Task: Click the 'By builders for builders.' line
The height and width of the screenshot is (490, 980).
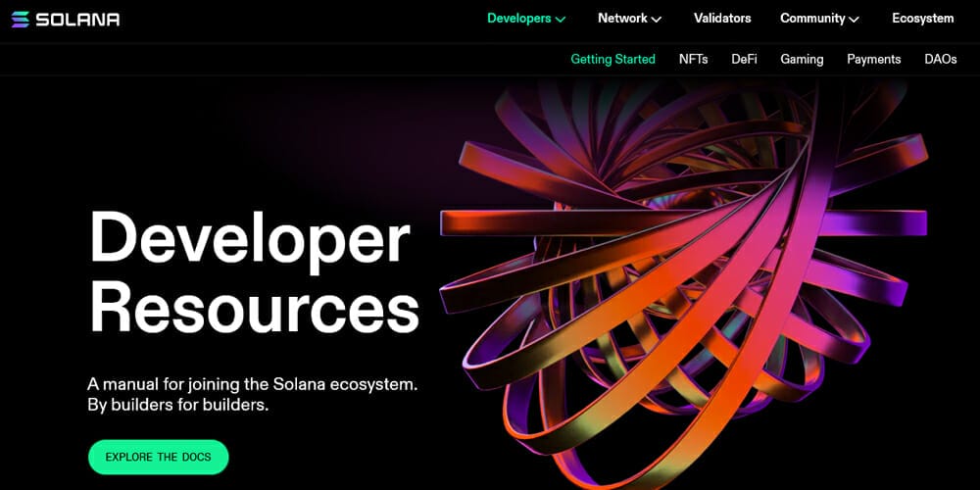Action: click(x=178, y=405)
